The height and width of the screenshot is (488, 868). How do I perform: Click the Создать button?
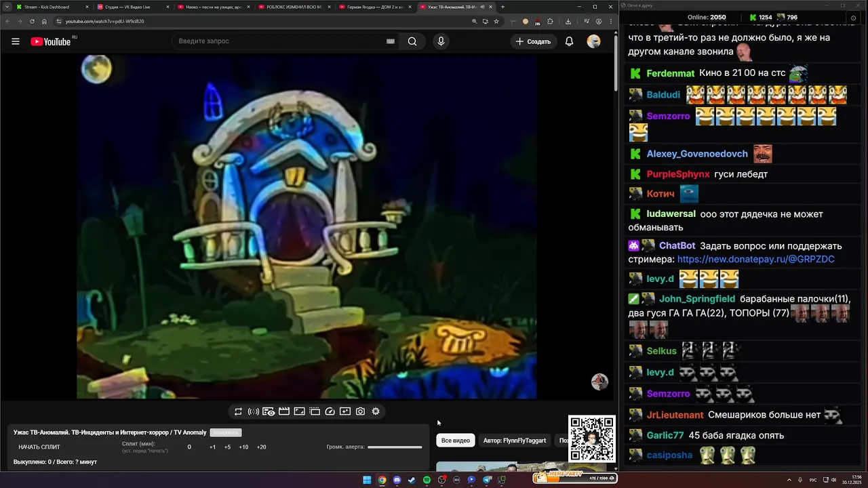(533, 41)
